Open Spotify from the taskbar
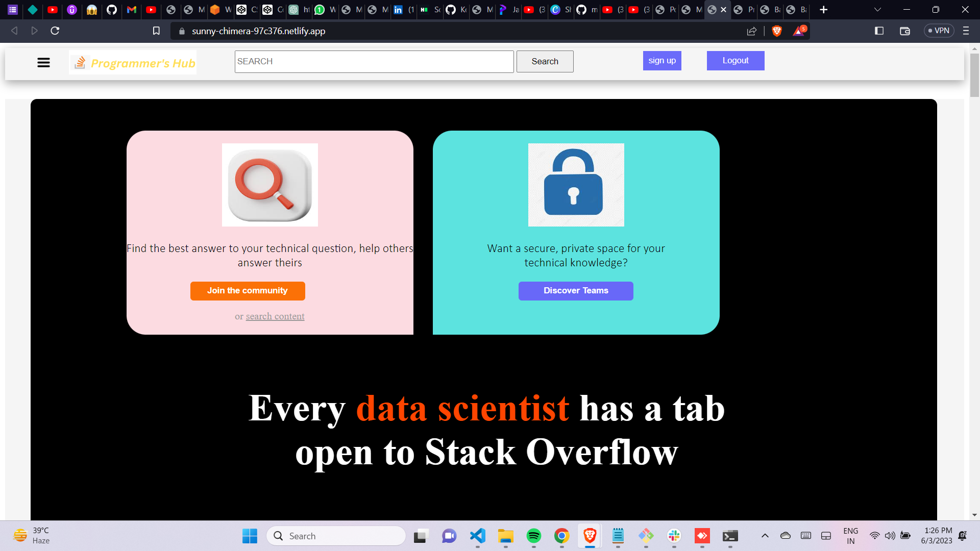Image resolution: width=980 pixels, height=551 pixels. (533, 536)
